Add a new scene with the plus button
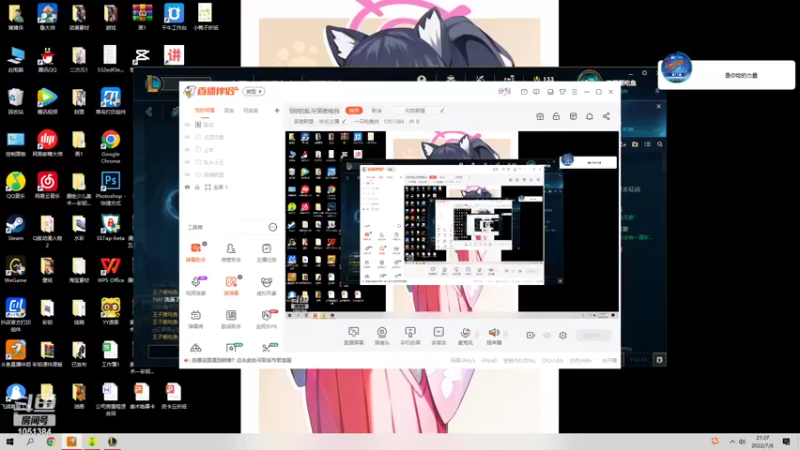Viewport: 800px width, 450px height. 277,110
